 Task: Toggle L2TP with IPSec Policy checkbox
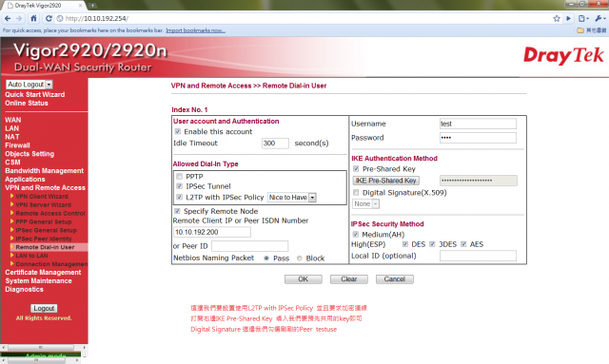[180, 197]
